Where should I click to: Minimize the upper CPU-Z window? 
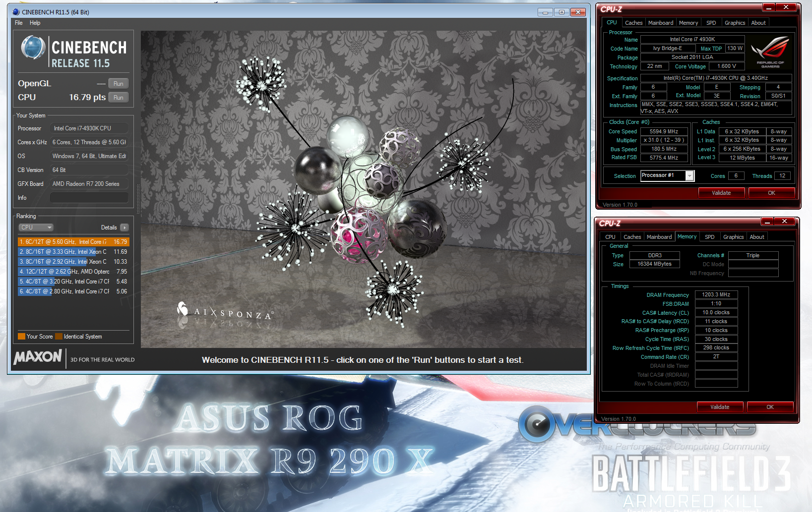[768, 7]
